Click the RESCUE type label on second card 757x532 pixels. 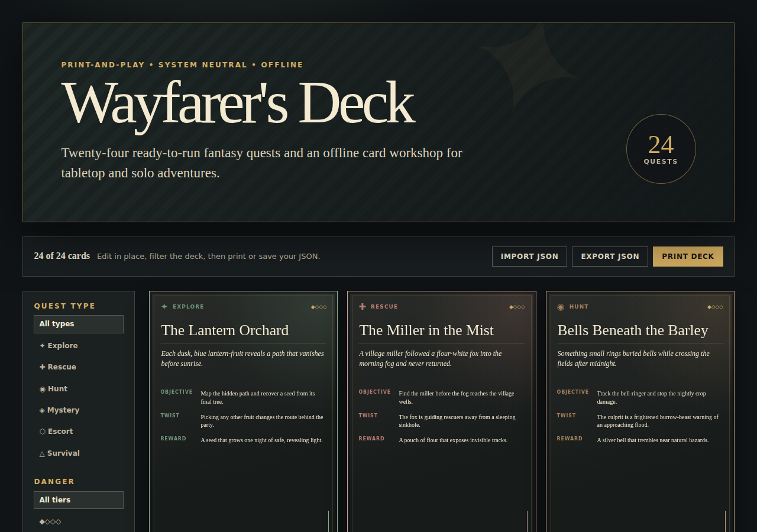[x=384, y=307]
